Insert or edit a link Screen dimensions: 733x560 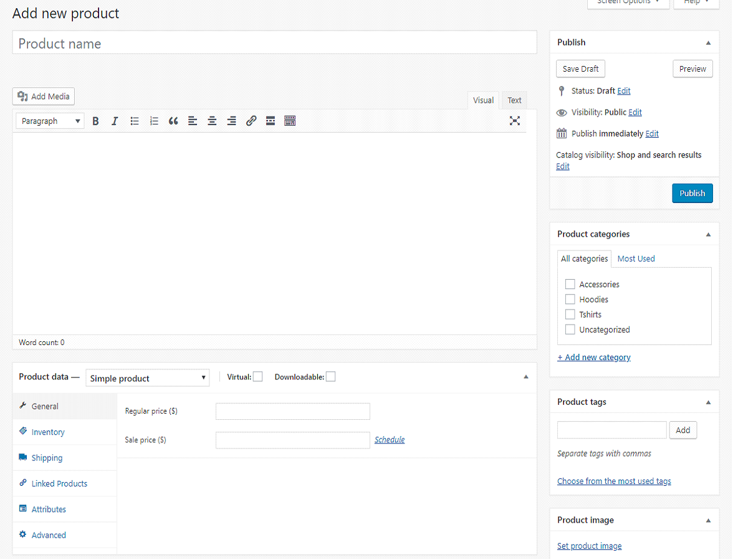251,121
